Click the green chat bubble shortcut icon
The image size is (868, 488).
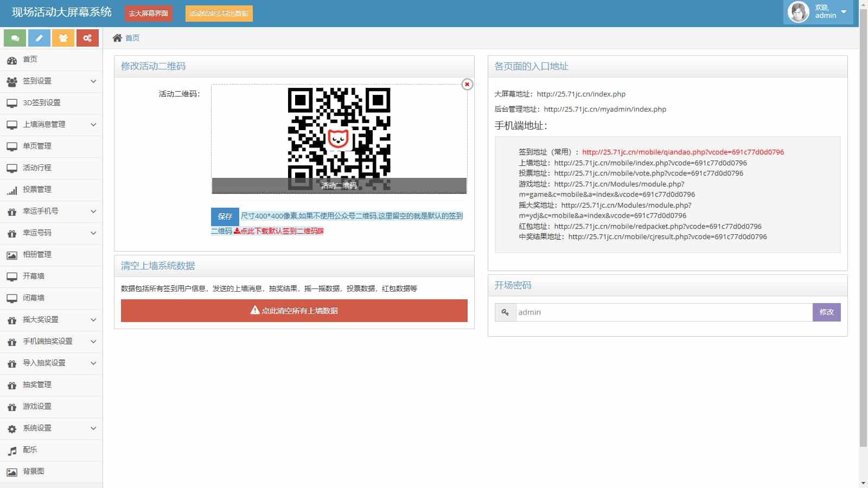click(15, 38)
